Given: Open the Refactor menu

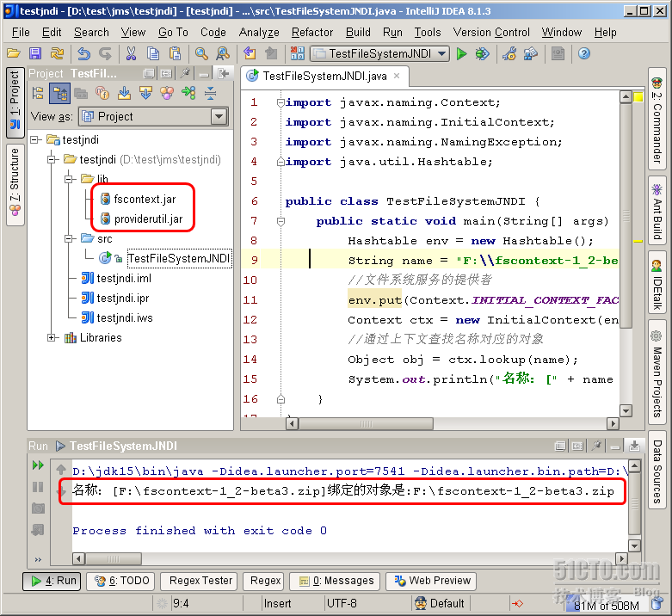Looking at the screenshot, I should coord(312,32).
